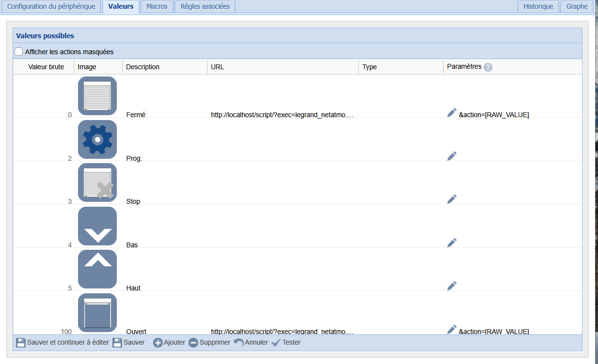The height and width of the screenshot is (364, 598).
Task: Edit parameters for the Bas value
Action: 452,243
